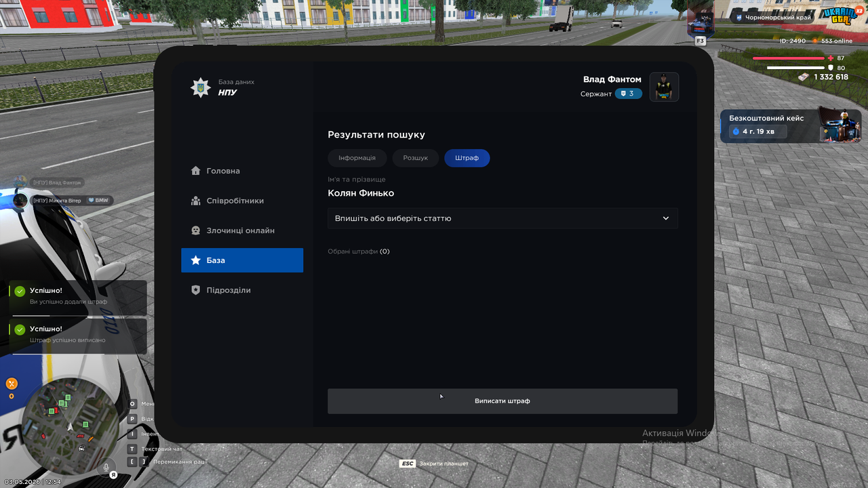
Task: Click the treasure case image in banner
Action: (840, 124)
